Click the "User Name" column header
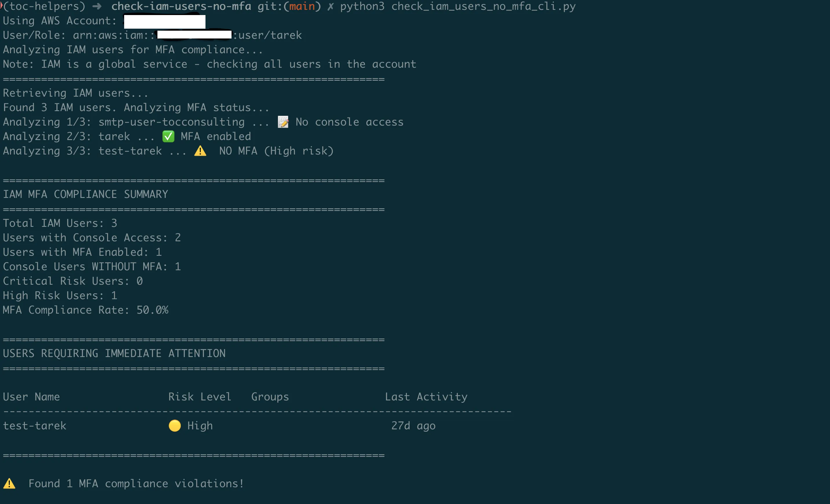Screen dimensions: 830x504 click(31, 397)
